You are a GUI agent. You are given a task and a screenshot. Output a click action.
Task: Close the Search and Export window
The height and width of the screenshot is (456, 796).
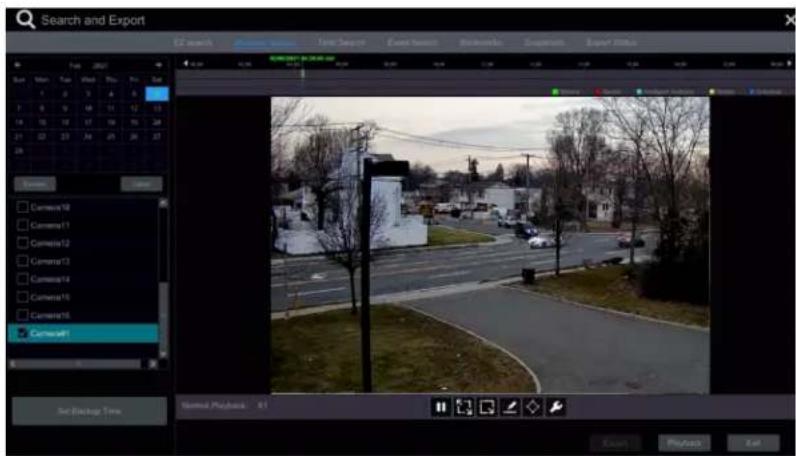790,20
